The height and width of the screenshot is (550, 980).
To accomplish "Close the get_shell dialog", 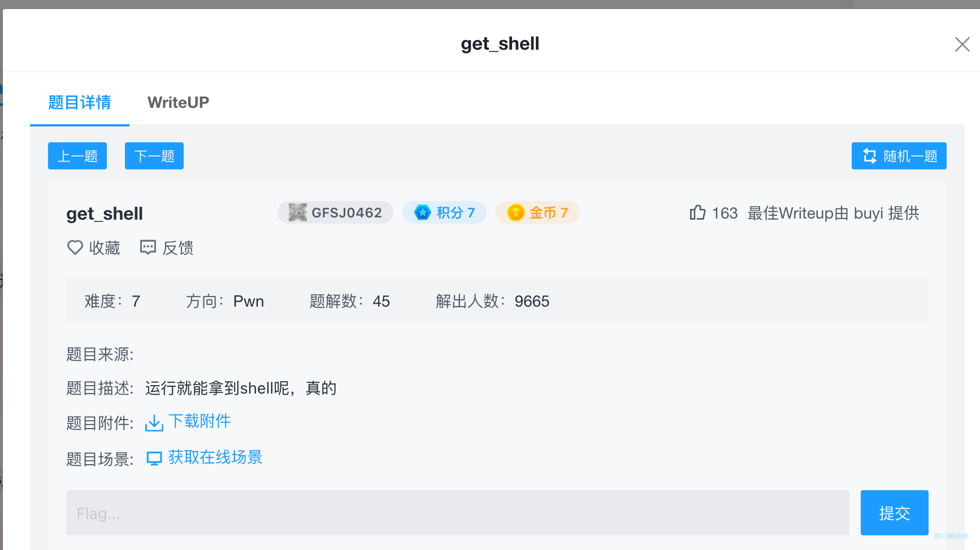I will [962, 44].
